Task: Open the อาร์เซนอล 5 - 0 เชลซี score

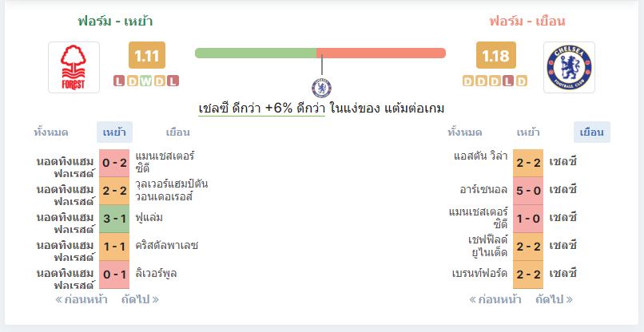Action: (528, 191)
